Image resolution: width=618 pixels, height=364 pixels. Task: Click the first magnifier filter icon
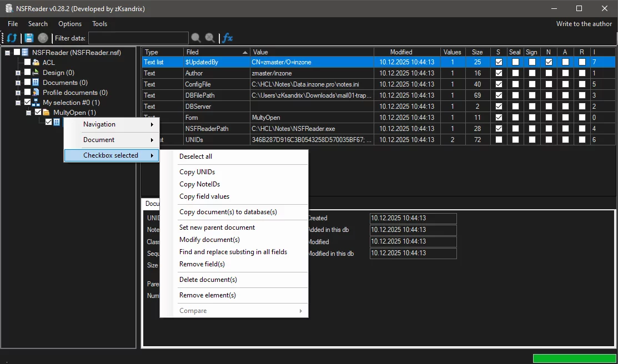196,38
